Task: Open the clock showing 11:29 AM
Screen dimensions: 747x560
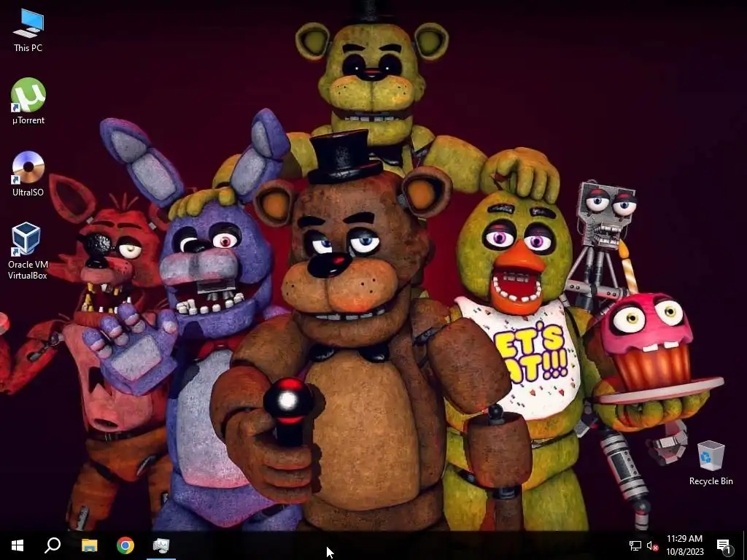Action: tap(684, 545)
